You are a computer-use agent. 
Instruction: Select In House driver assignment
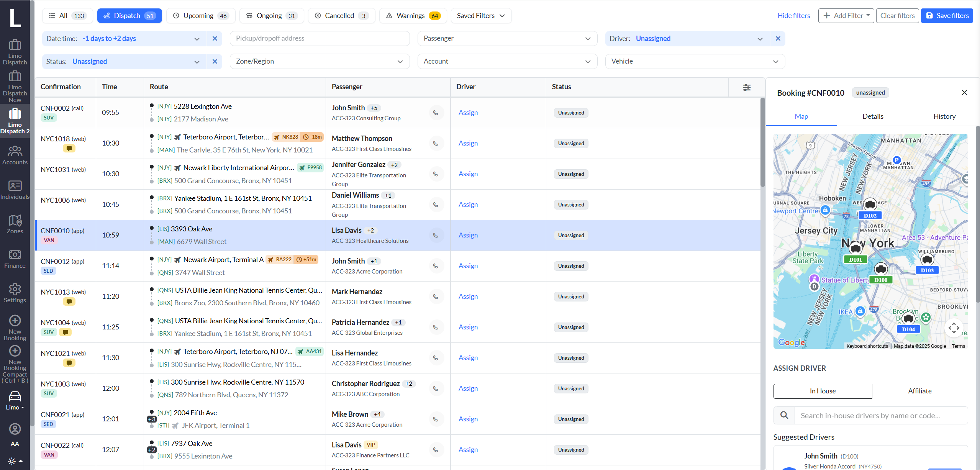823,391
